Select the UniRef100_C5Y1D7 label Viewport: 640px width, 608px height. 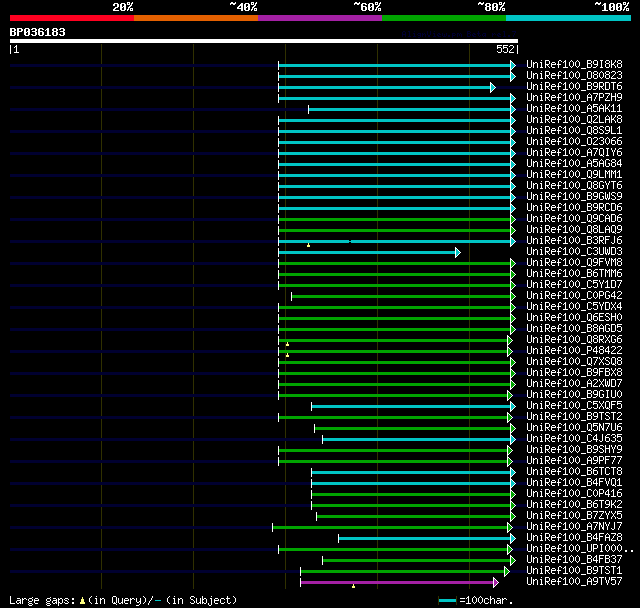pos(574,285)
